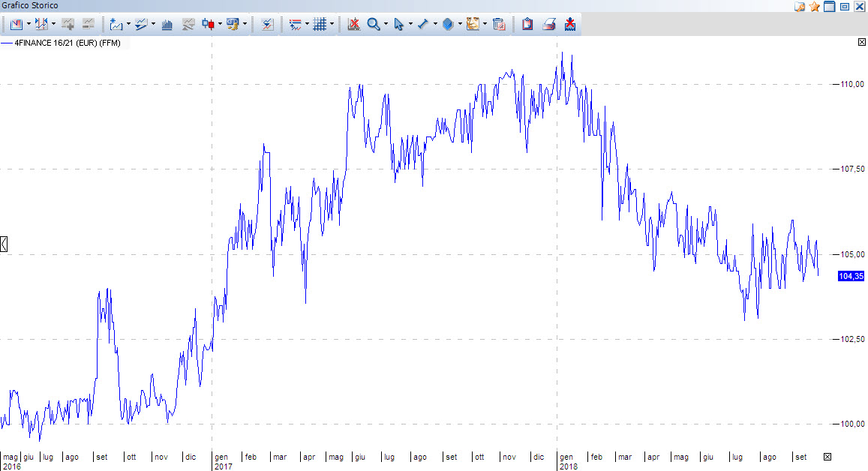Image resolution: width=868 pixels, height=471 pixels.
Task: Click the folder with key icon
Action: click(x=800, y=6)
